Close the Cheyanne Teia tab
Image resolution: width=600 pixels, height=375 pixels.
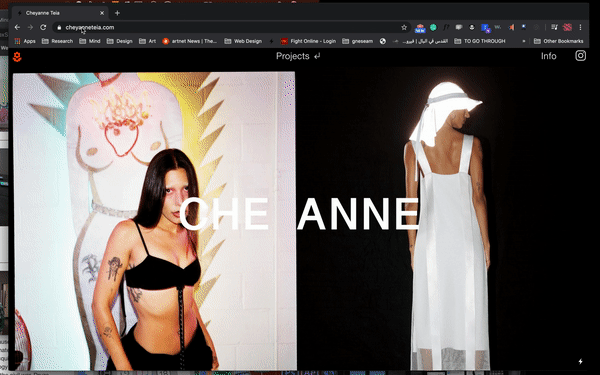coord(102,13)
